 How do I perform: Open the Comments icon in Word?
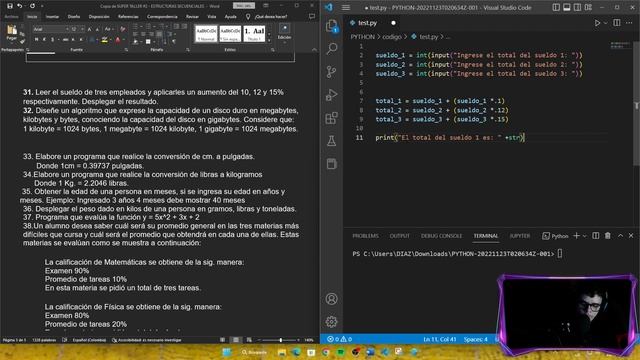point(312,16)
